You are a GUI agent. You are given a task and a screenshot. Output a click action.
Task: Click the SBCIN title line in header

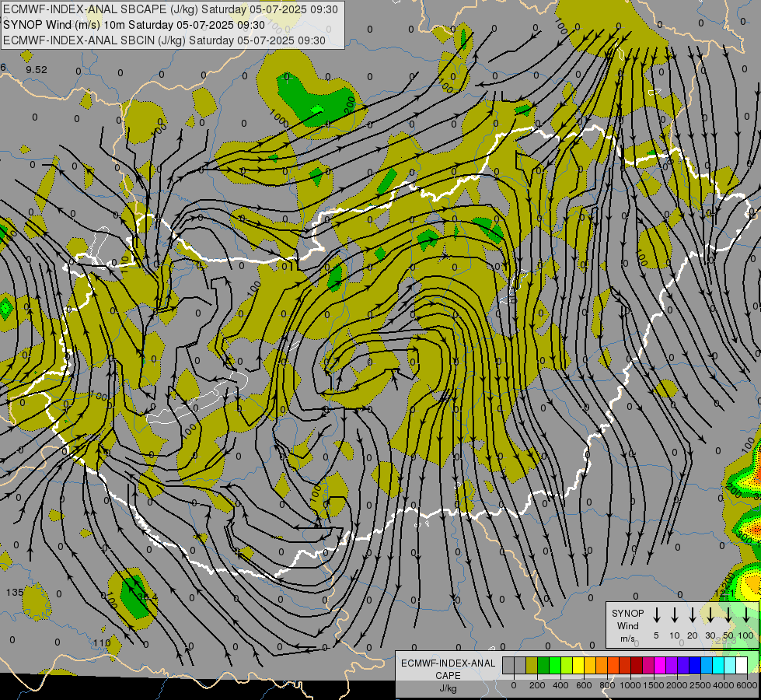(x=164, y=40)
